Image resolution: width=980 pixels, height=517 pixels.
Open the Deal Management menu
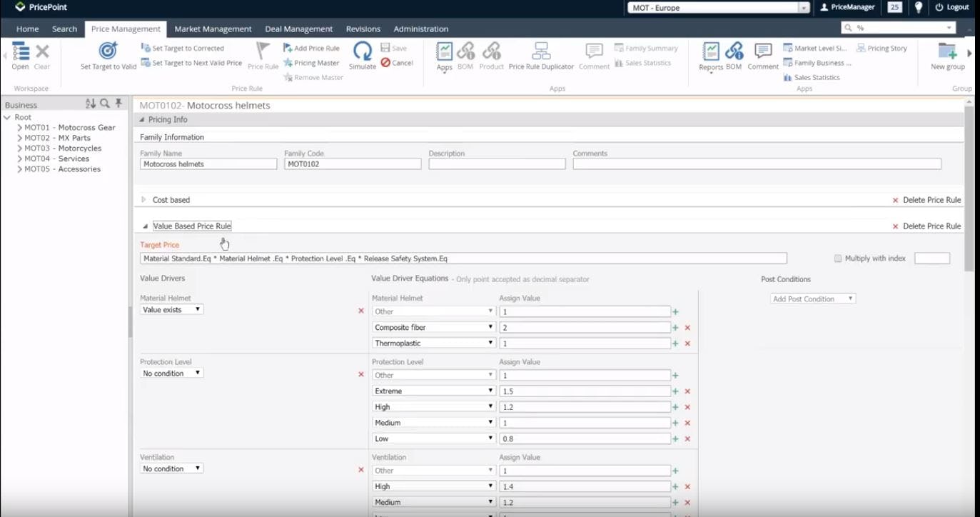[x=298, y=29]
